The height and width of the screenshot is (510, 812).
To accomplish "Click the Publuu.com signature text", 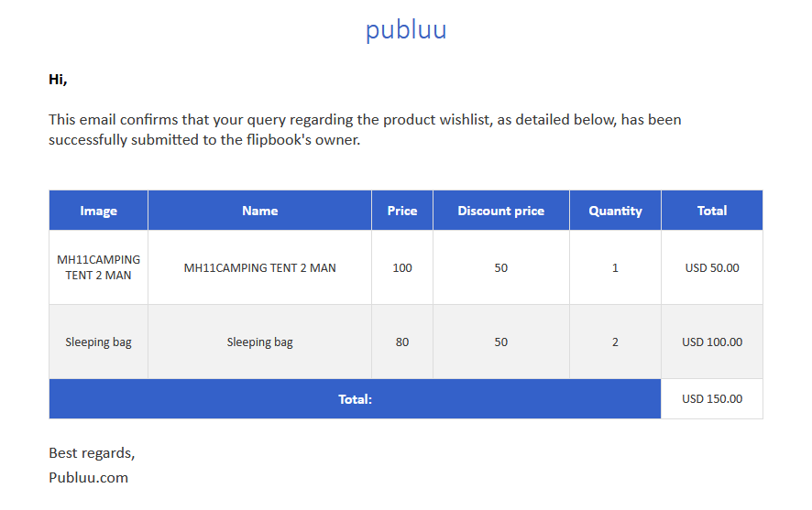I will tap(89, 477).
